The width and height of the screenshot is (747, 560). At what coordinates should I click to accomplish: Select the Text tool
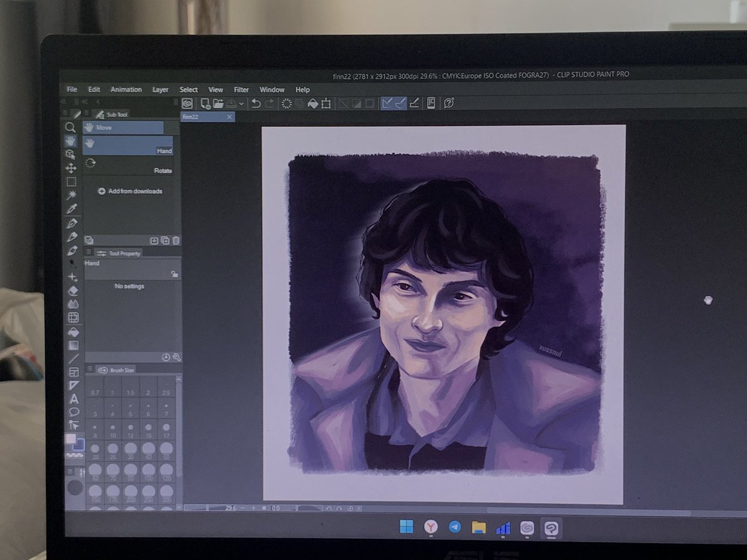[74, 399]
